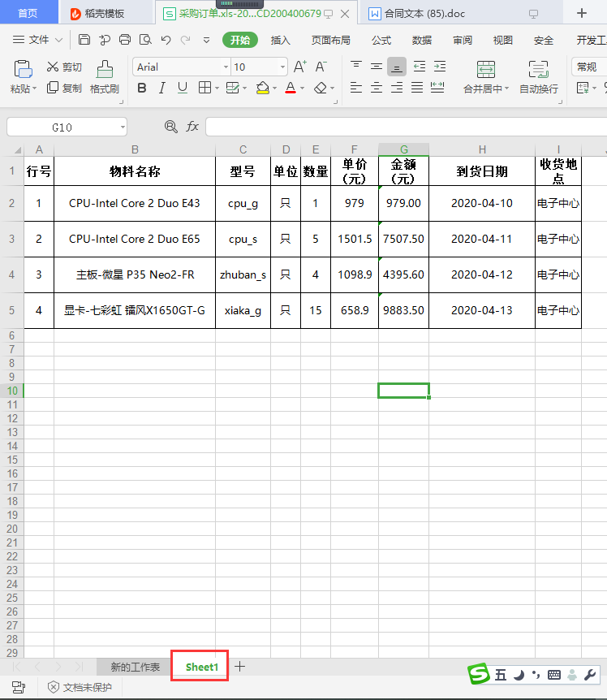Switch to the 新的工作表 sheet tab
The height and width of the screenshot is (700, 607).
(x=135, y=667)
